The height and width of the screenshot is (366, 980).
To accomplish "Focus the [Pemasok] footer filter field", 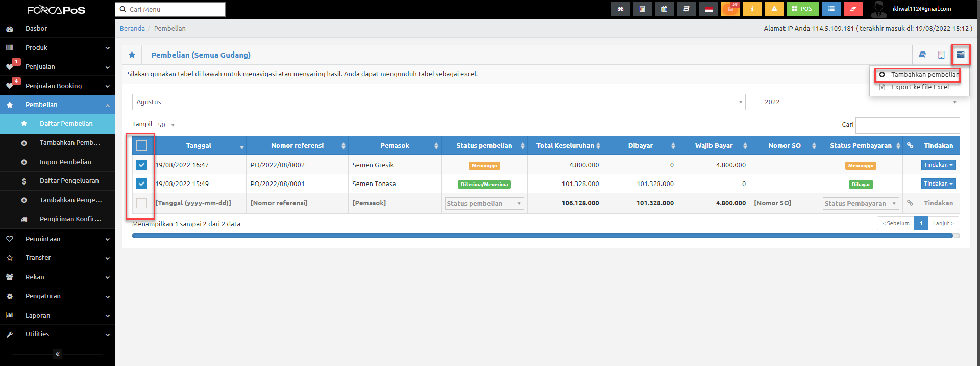I will click(x=395, y=203).
